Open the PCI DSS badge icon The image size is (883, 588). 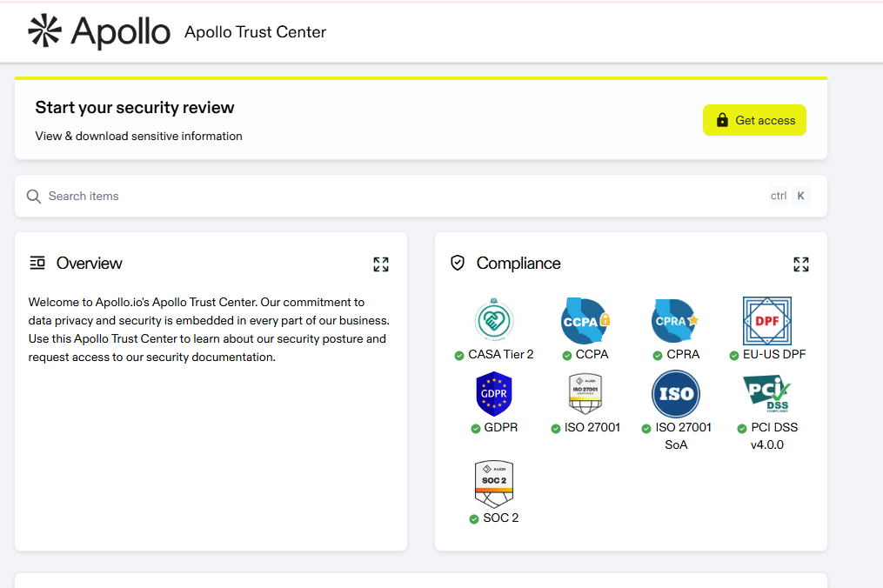pos(767,393)
